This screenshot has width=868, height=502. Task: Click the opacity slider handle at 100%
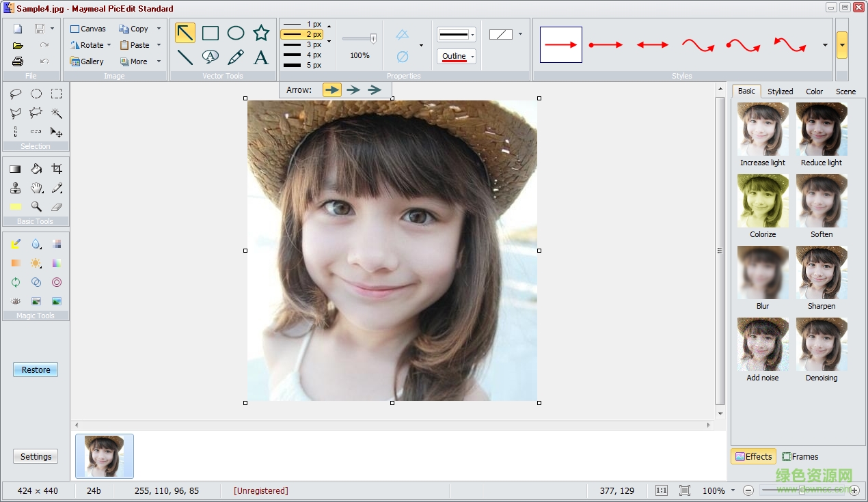[373, 39]
